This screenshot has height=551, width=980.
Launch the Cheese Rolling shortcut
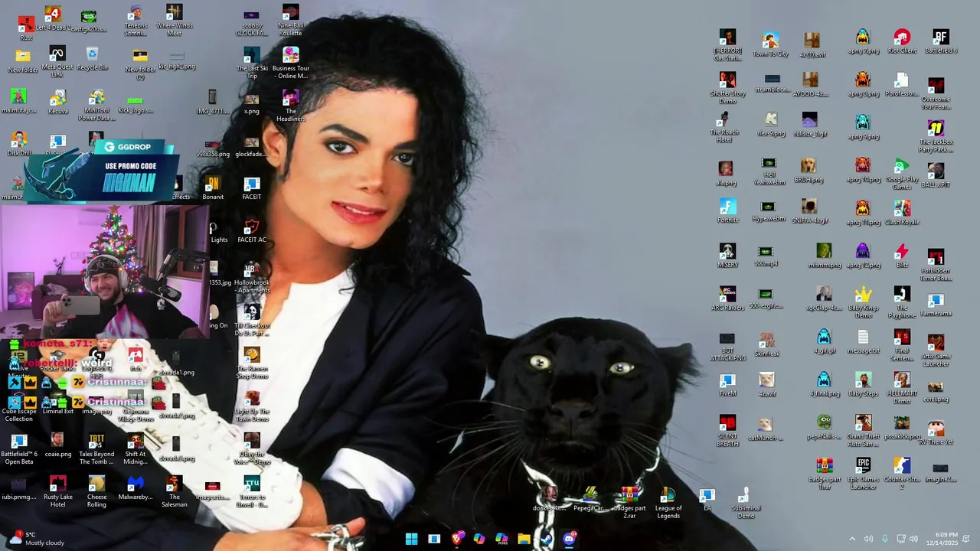point(96,491)
